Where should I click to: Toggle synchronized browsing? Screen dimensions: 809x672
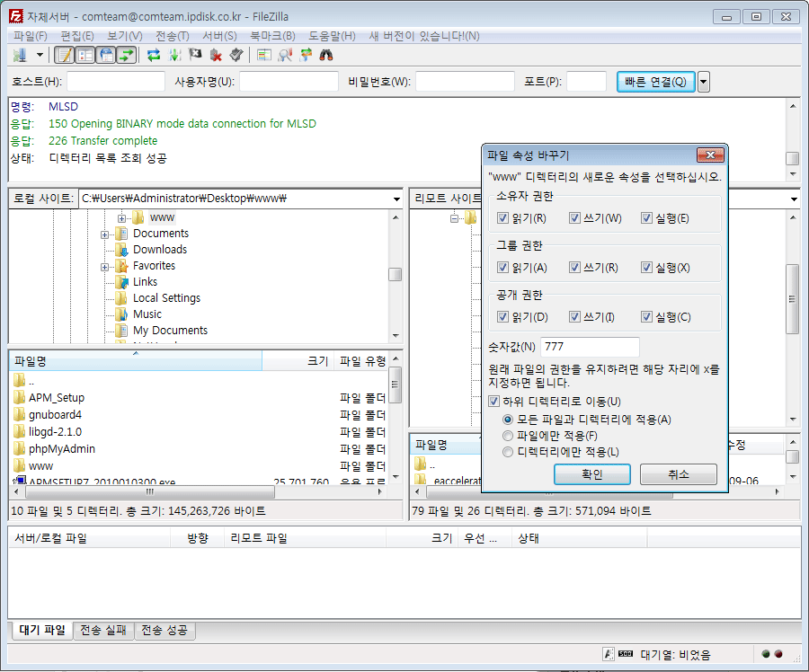tap(306, 55)
